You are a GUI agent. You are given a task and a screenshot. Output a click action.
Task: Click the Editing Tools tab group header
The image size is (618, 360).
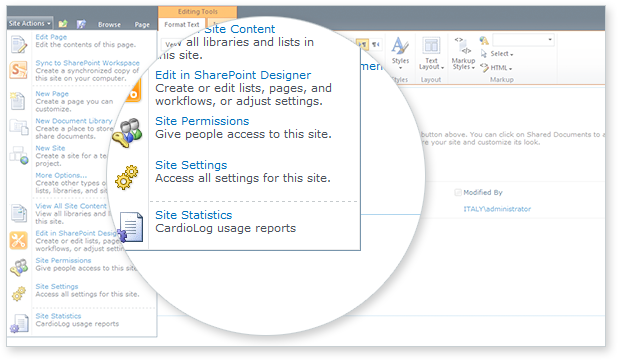[x=197, y=12]
